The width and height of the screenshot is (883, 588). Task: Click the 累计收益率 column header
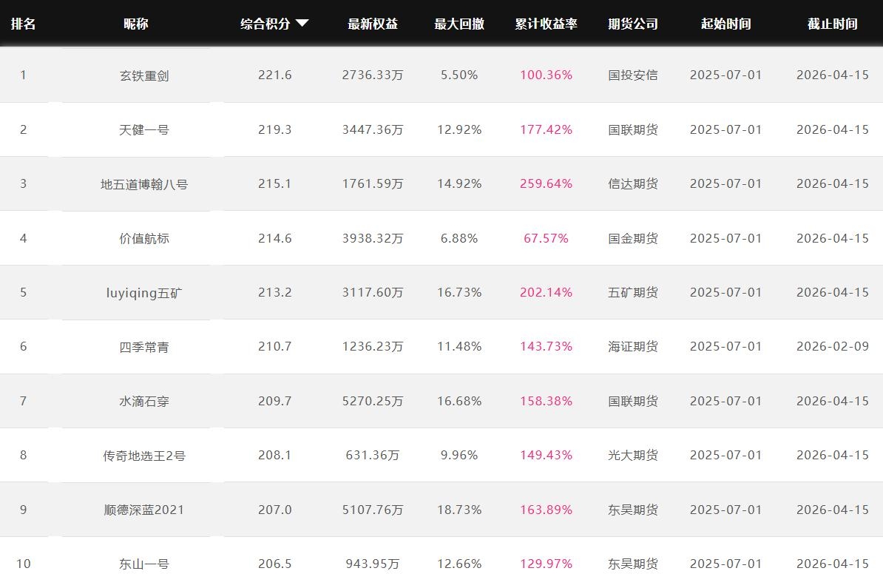point(546,24)
